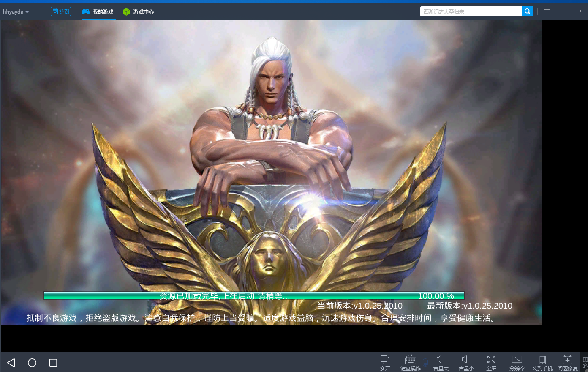The image size is (588, 372).
Task: Open 多开 multi-instance tool
Action: coord(385,363)
